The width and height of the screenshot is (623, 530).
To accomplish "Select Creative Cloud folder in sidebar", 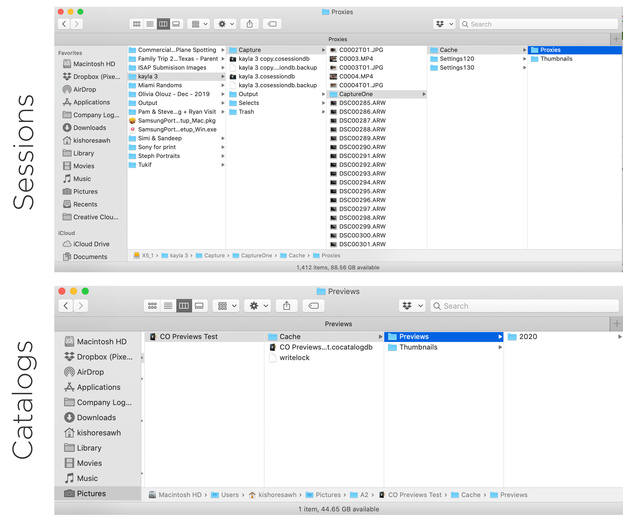I will coord(94,217).
